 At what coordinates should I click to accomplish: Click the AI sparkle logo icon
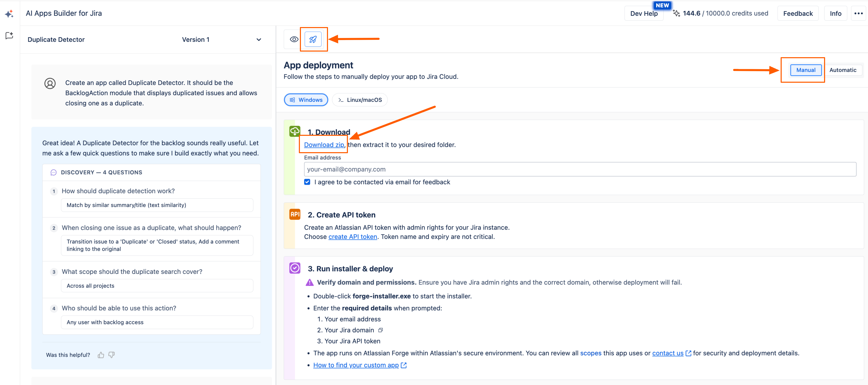pyautogui.click(x=9, y=14)
